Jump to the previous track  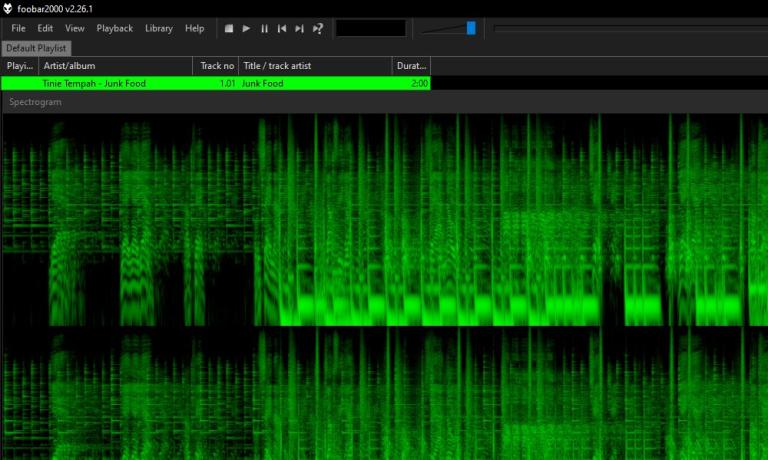282,28
